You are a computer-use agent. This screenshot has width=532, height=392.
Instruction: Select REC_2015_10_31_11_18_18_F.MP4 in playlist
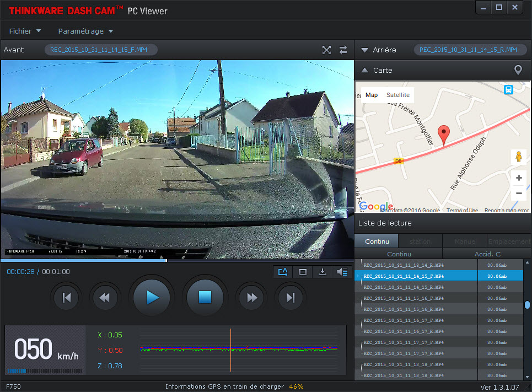point(439,364)
